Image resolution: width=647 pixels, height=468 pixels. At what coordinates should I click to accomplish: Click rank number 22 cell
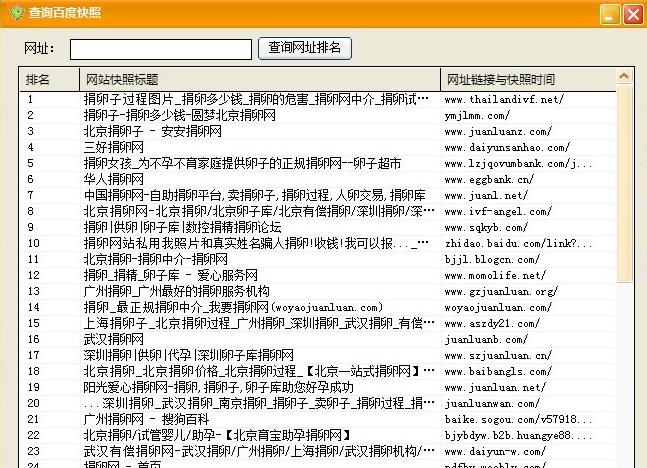(33, 436)
